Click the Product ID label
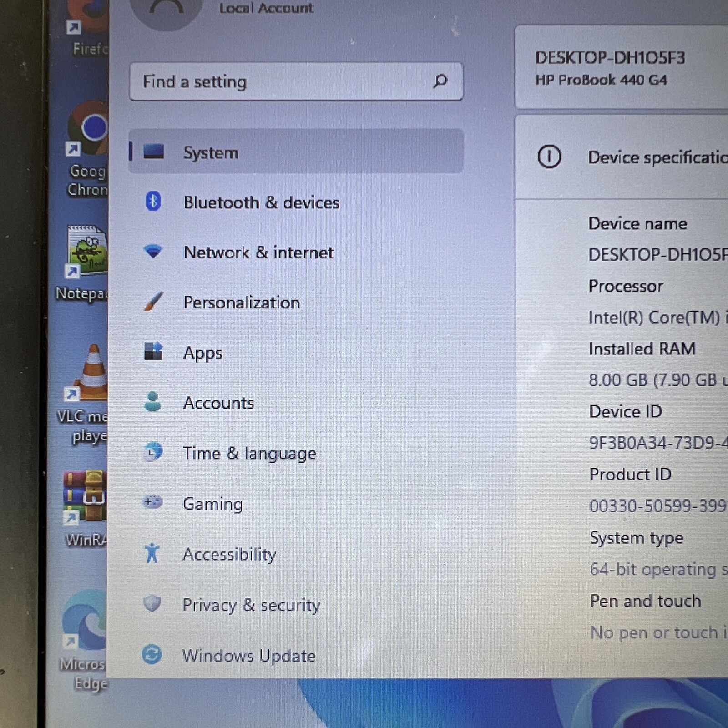This screenshot has height=728, width=728. (630, 474)
